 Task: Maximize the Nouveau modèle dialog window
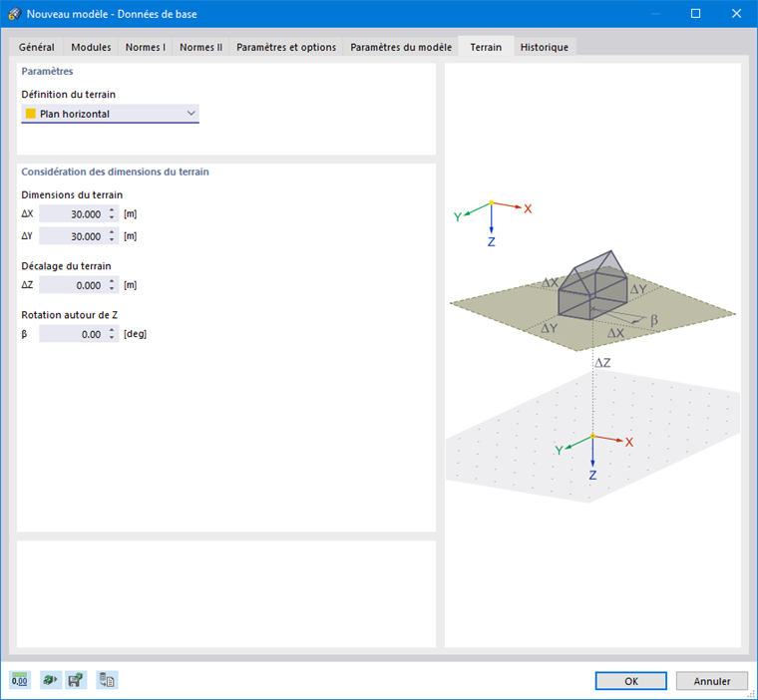695,14
